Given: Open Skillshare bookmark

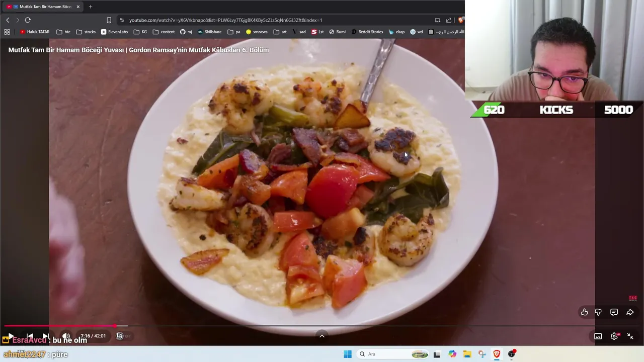Looking at the screenshot, I should point(209,32).
